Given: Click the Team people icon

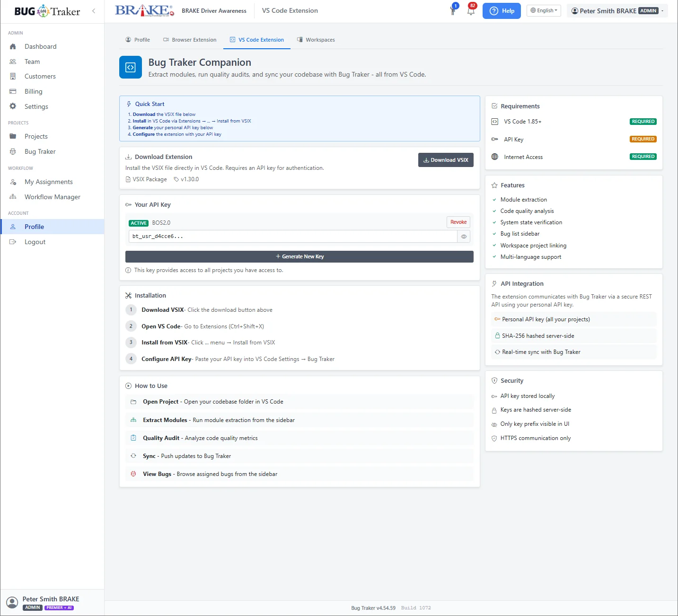Looking at the screenshot, I should [13, 62].
